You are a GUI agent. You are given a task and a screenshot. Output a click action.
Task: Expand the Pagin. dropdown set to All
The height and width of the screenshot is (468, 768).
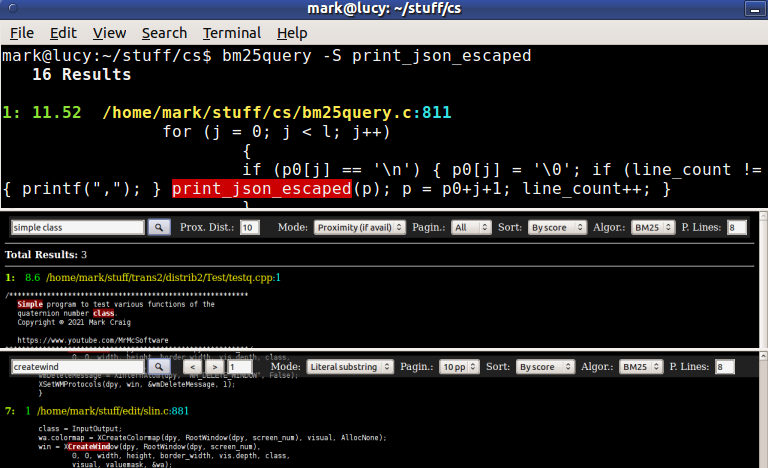471,227
